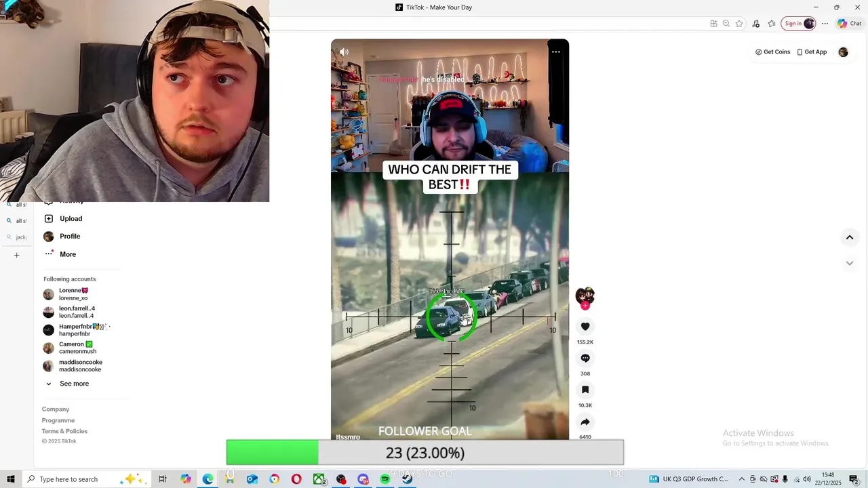Bookmark the video showing 10.3K saves
This screenshot has width=868, height=488.
click(x=585, y=390)
